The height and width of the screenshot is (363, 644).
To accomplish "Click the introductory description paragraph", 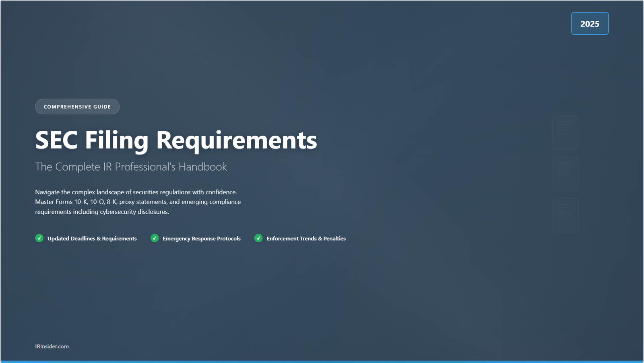I will (137, 202).
